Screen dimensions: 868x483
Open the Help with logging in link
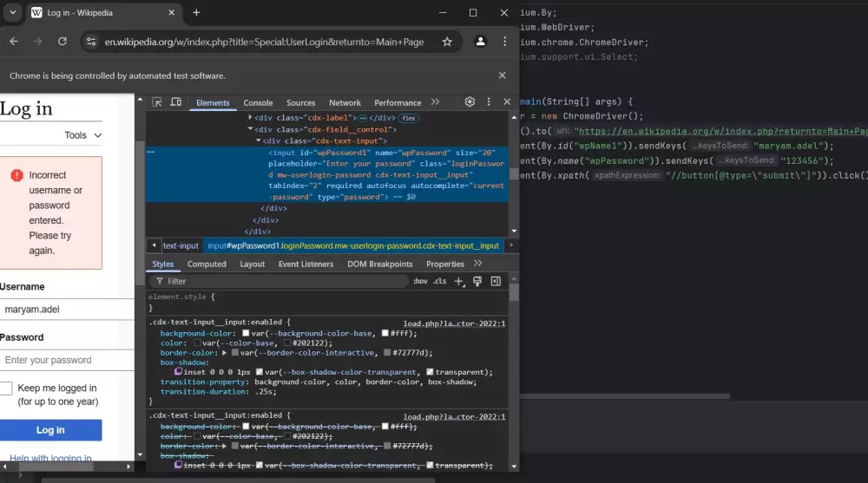coord(50,458)
